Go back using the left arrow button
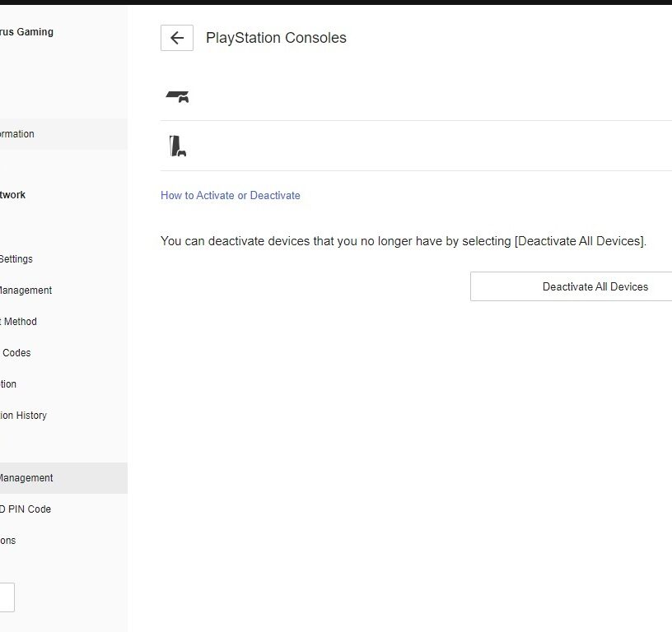Viewport: 672px width, 632px height. [x=176, y=38]
